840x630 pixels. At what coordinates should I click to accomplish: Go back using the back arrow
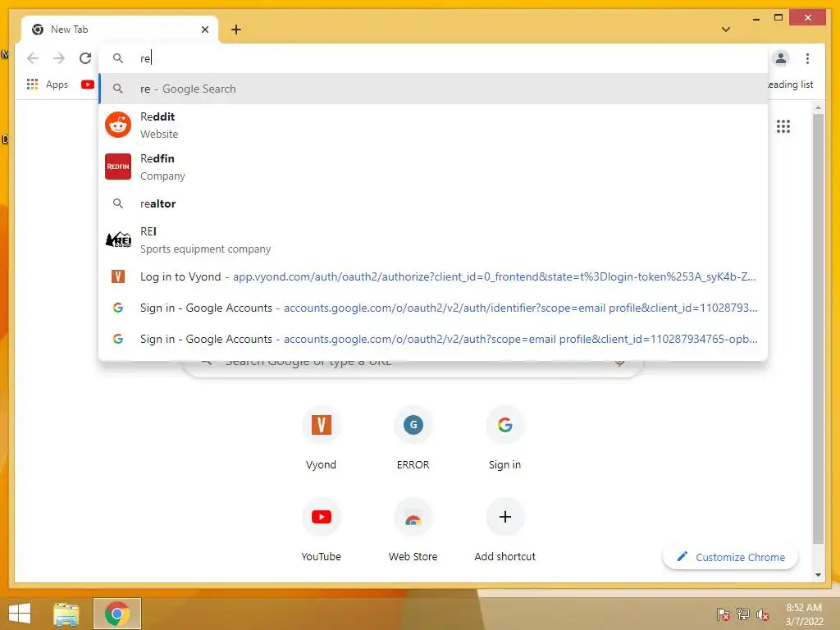click(33, 58)
